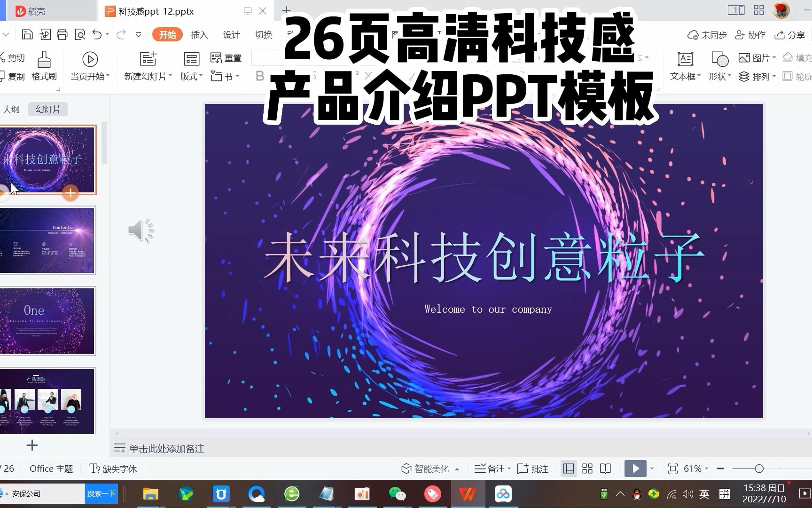Click the zoom slider handle
Viewport: 812px width, 508px height.
pyautogui.click(x=759, y=468)
